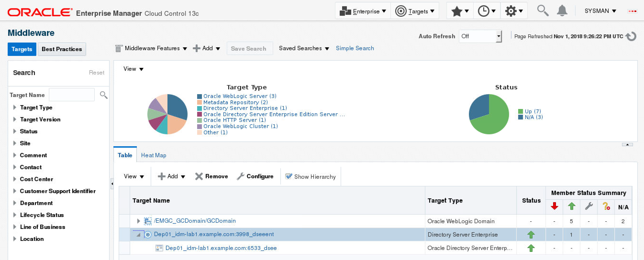The image size is (644, 260).
Task: Expand the Target Type search filter
Action: point(15,107)
